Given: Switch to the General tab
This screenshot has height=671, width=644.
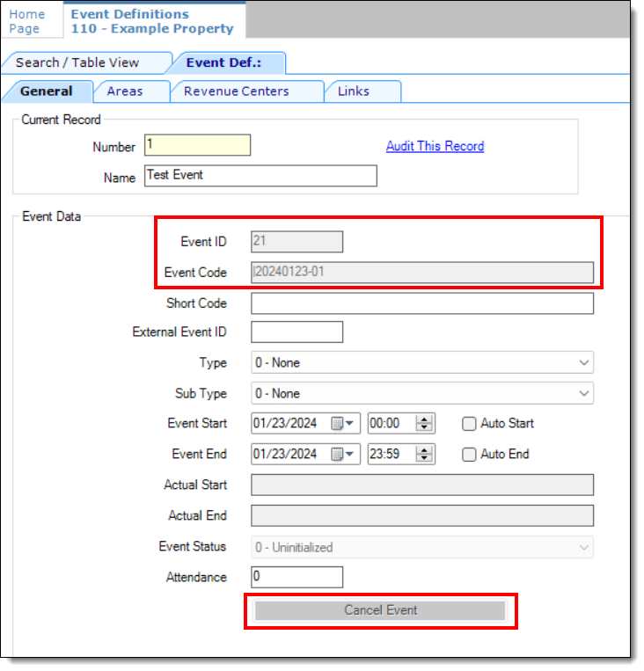Looking at the screenshot, I should click(x=47, y=92).
